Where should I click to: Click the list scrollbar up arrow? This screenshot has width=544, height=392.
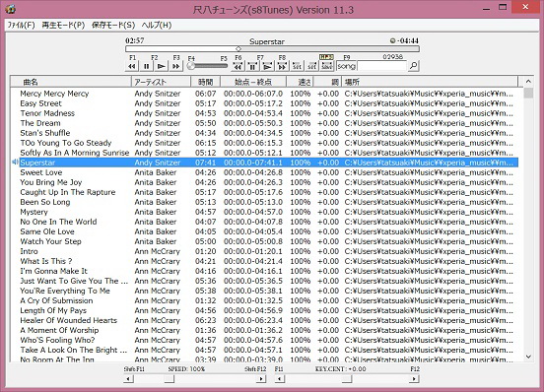point(528,82)
